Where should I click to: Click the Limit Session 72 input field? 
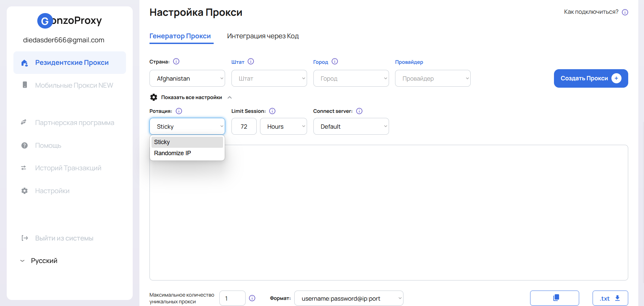coord(244,126)
